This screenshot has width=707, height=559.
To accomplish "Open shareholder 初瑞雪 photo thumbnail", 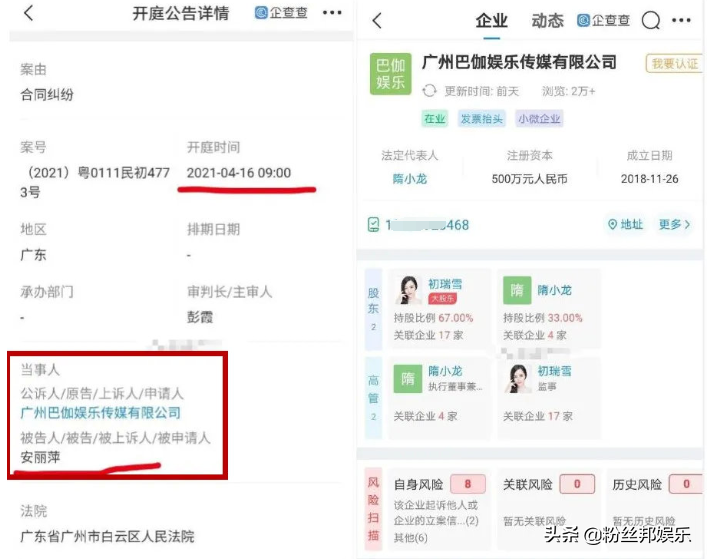I will tap(409, 290).
